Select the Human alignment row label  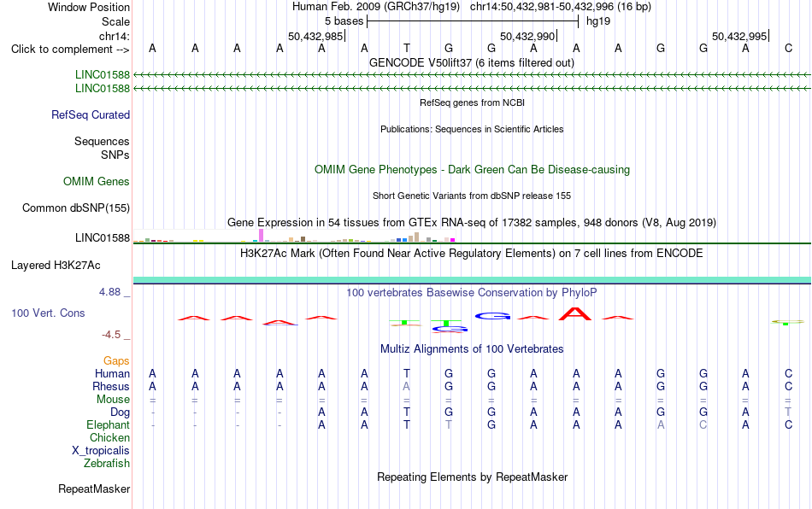click(112, 373)
